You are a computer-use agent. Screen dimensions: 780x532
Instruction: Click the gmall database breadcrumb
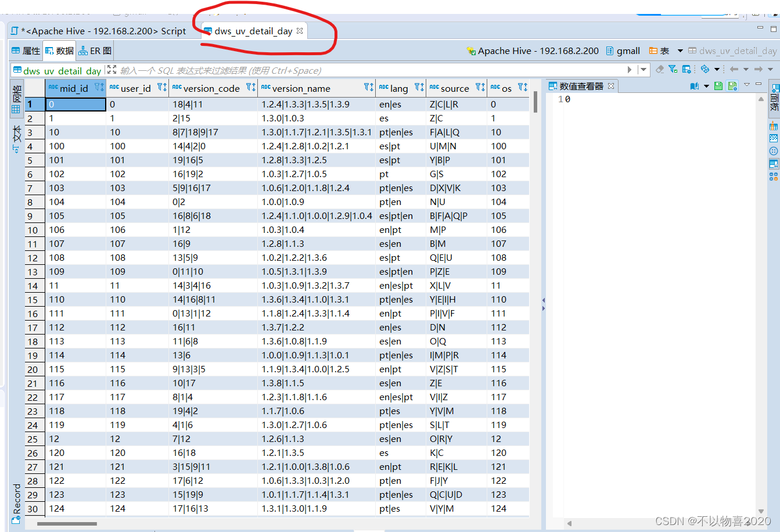(623, 51)
